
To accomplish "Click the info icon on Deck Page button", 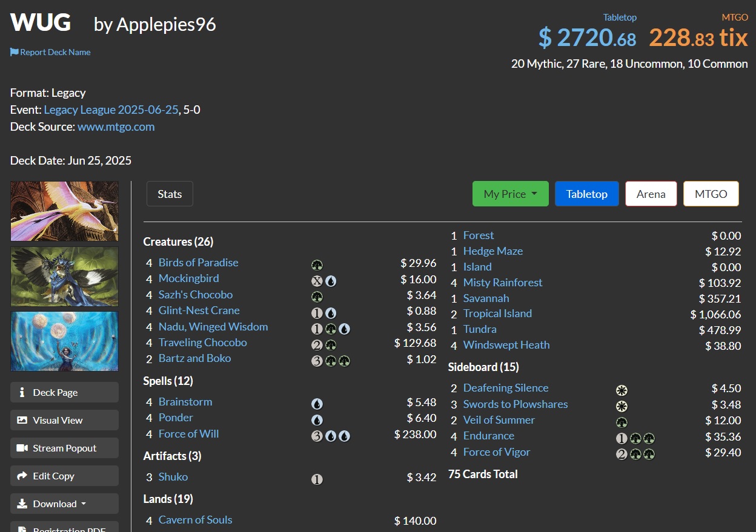I will (22, 392).
